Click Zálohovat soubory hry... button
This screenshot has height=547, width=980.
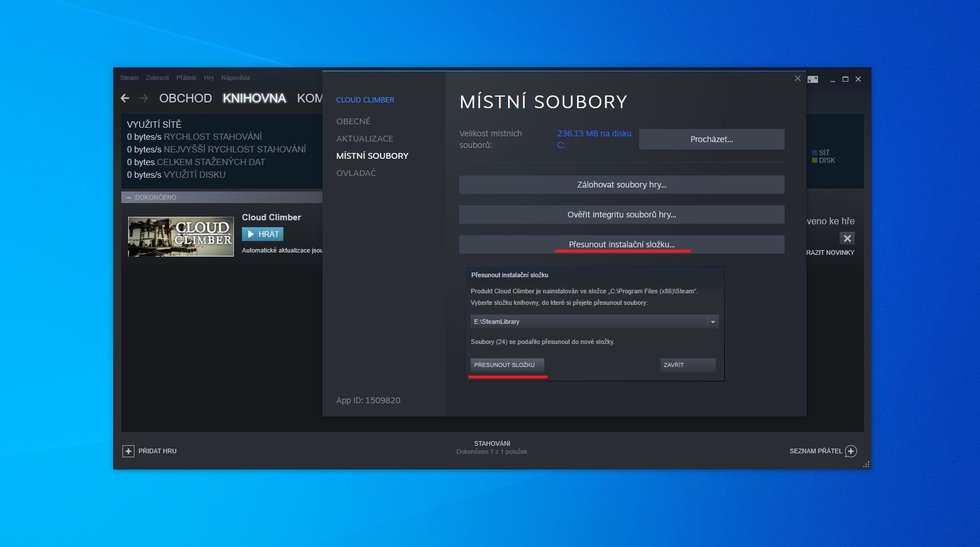[x=622, y=185]
